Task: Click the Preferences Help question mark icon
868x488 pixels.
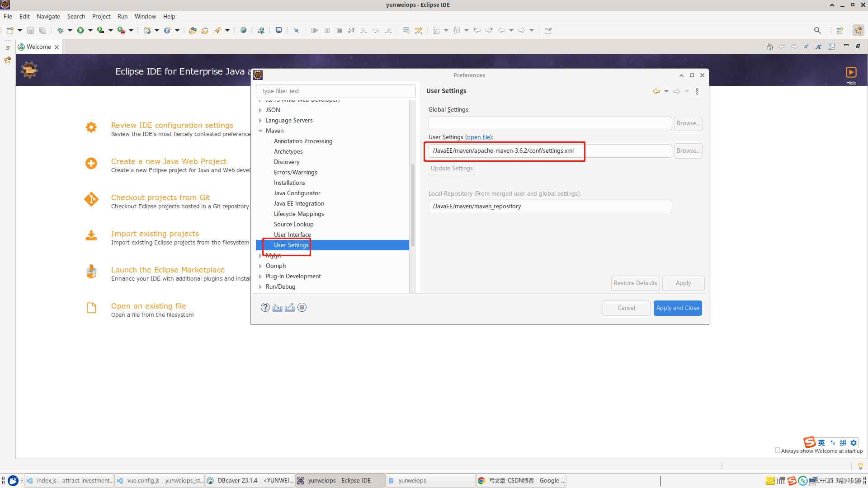Action: coord(265,308)
